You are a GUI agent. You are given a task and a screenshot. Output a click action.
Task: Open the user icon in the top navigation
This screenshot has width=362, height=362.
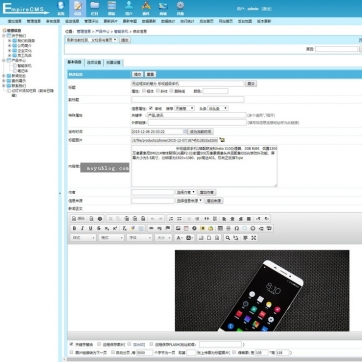point(129,8)
